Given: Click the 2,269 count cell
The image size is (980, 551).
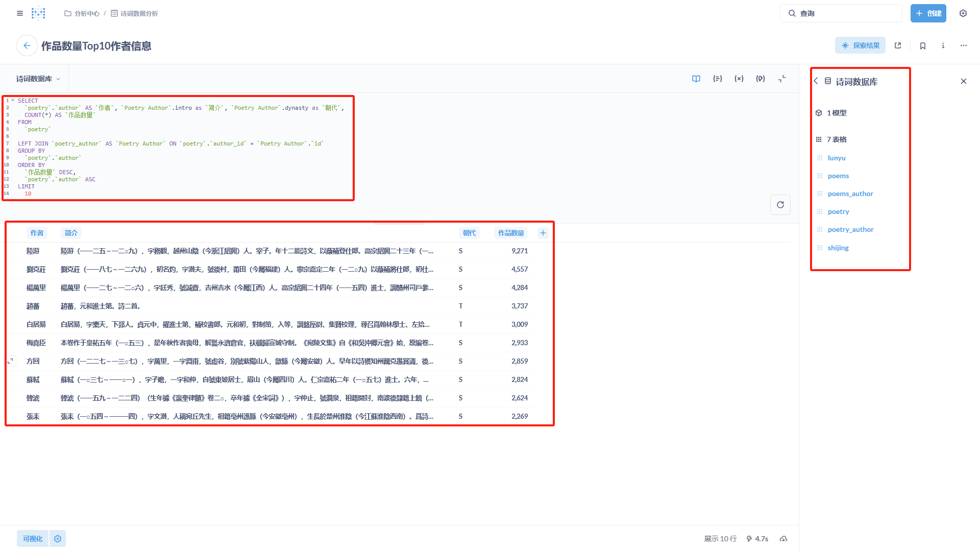Looking at the screenshot, I should pyautogui.click(x=520, y=416).
